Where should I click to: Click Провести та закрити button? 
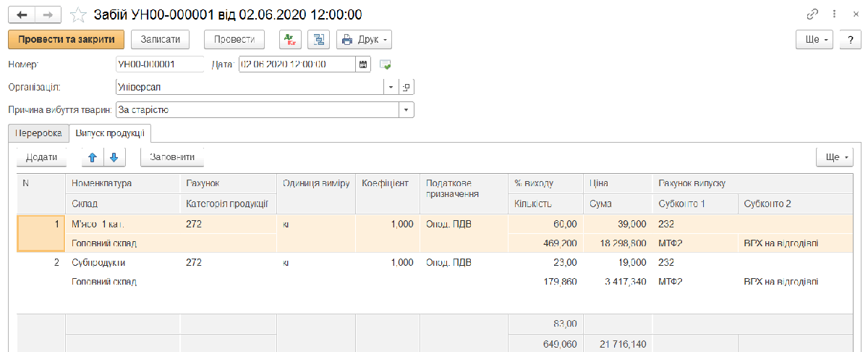click(67, 39)
